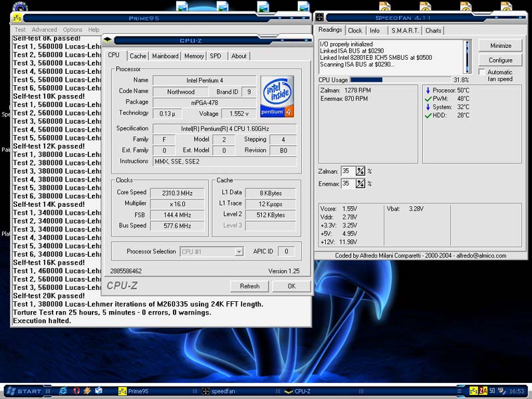Viewport: 532px width, 399px height.
Task: Switch to the S.M.A.R.T. tab
Action: click(404, 31)
